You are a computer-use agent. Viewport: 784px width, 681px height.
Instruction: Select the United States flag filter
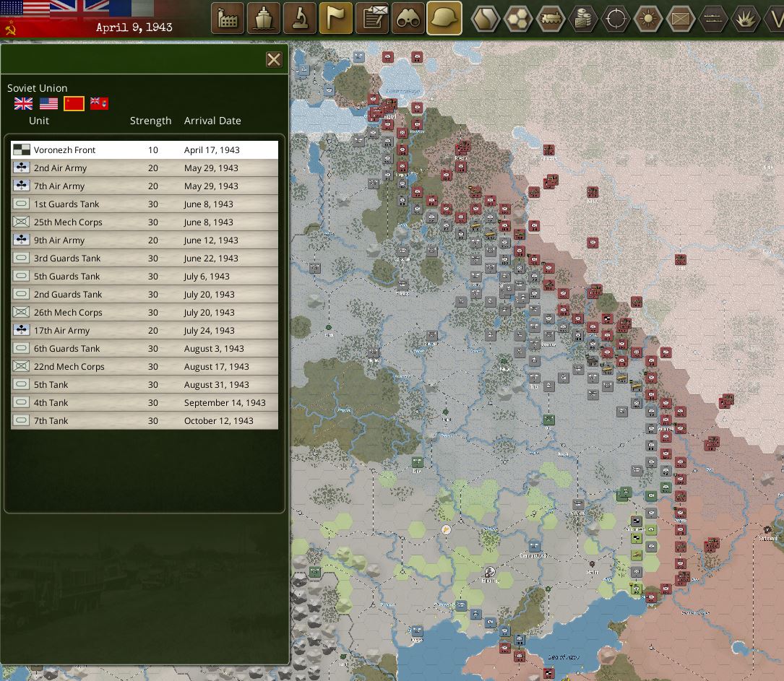point(48,103)
